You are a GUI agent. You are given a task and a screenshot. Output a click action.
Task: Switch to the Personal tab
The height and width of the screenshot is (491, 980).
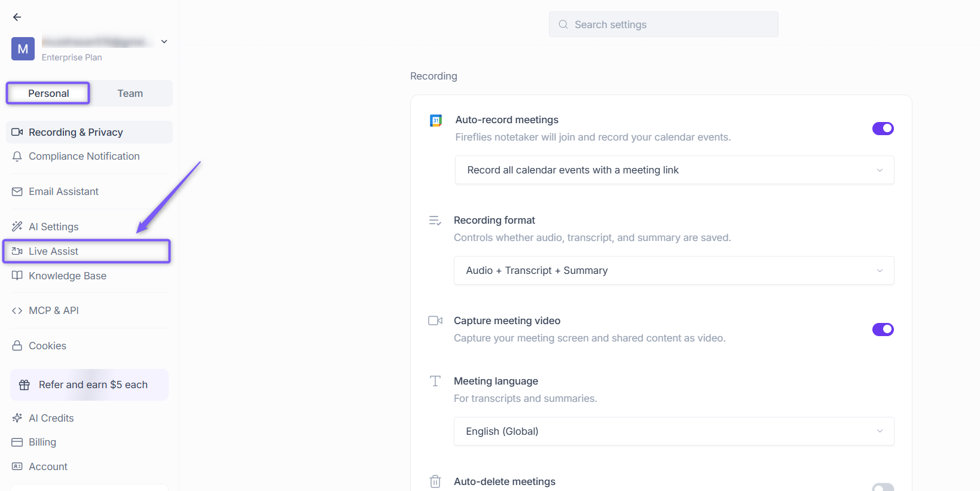(x=48, y=93)
